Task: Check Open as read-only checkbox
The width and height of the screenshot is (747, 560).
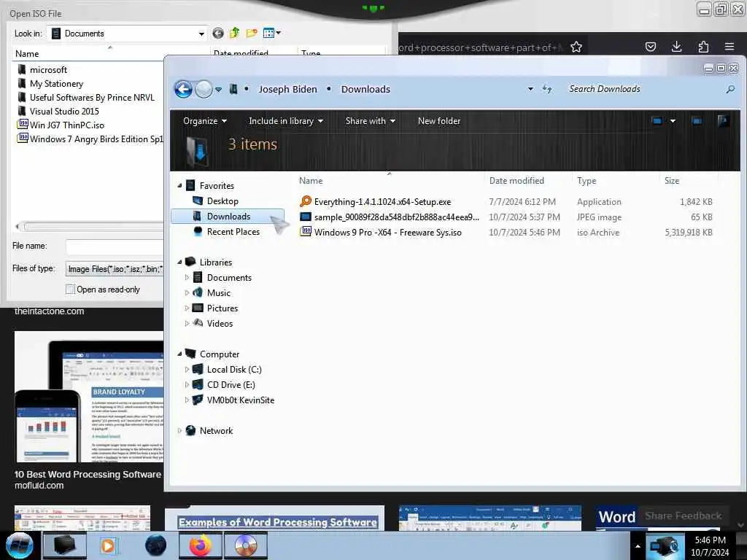Action: tap(70, 289)
